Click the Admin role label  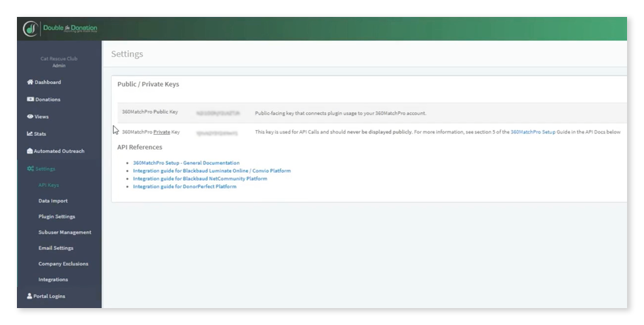point(59,65)
